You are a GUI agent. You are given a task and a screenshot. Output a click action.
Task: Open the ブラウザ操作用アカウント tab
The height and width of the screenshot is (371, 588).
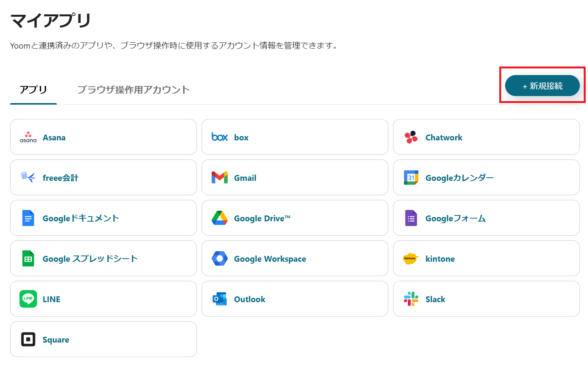(133, 90)
